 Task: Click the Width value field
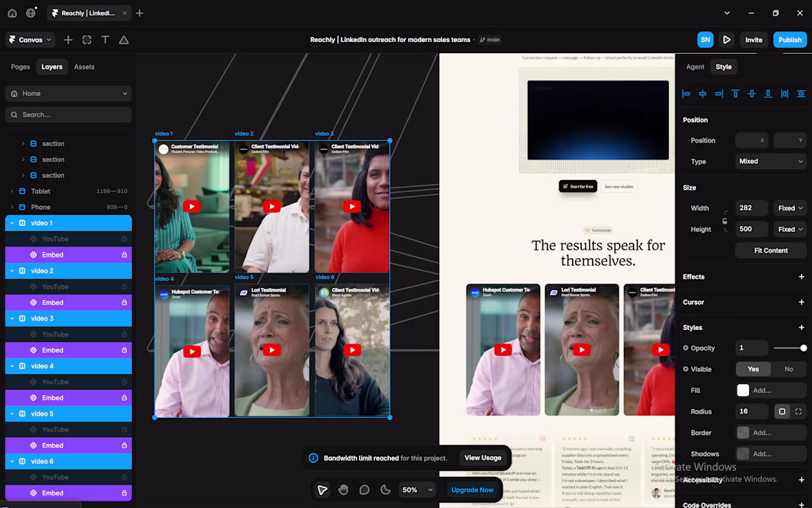751,208
